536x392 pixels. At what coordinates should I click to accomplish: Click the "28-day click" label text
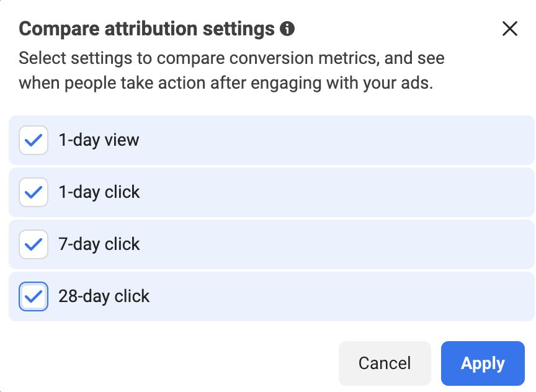[x=104, y=296]
